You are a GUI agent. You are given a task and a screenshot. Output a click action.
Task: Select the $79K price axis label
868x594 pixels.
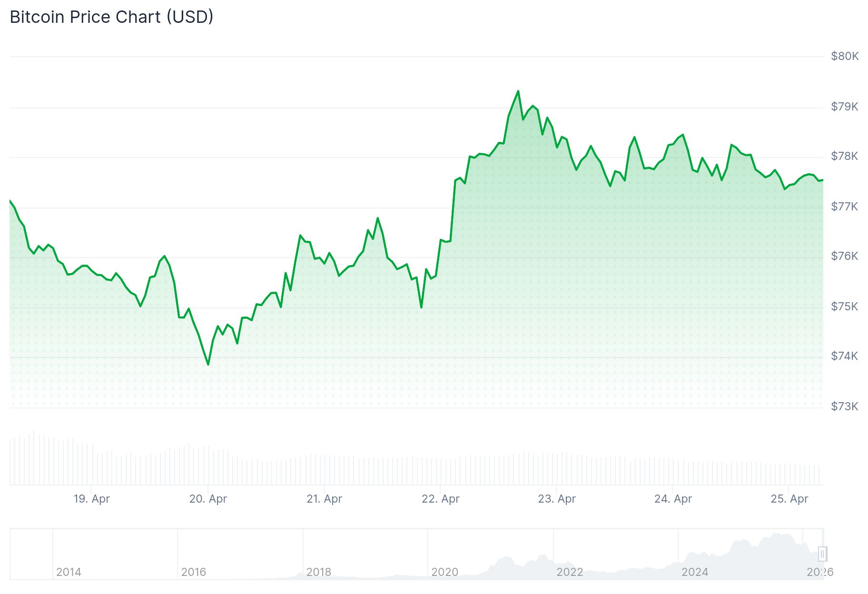tap(845, 107)
